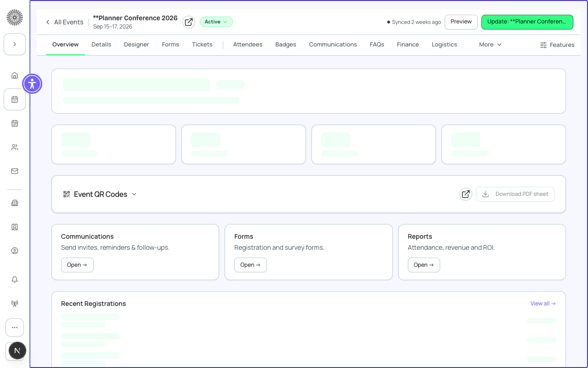Click the Sep 15–17, 2026 date text
The height and width of the screenshot is (368, 588).
point(113,27)
